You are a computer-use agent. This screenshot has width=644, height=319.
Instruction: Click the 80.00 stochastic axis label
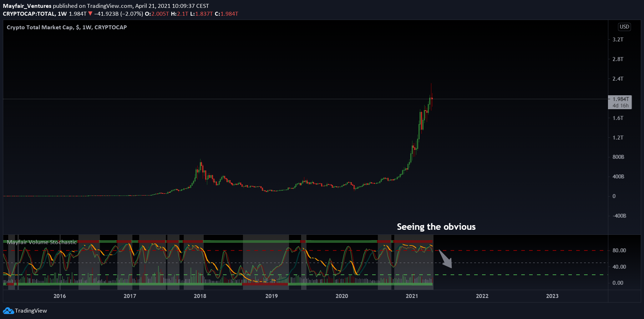coord(619,250)
